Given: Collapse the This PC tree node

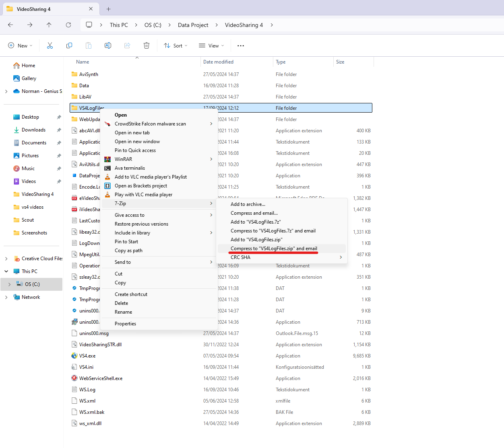Looking at the screenshot, I should (x=6, y=271).
